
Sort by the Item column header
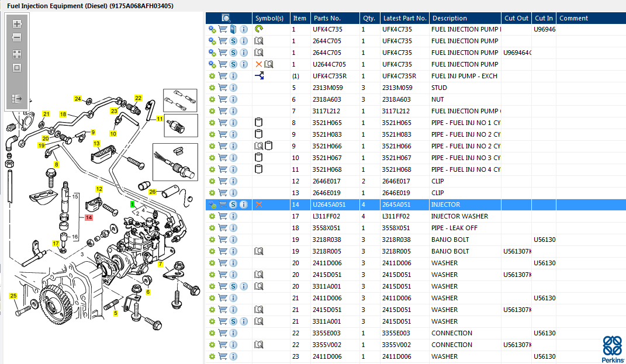(x=300, y=18)
